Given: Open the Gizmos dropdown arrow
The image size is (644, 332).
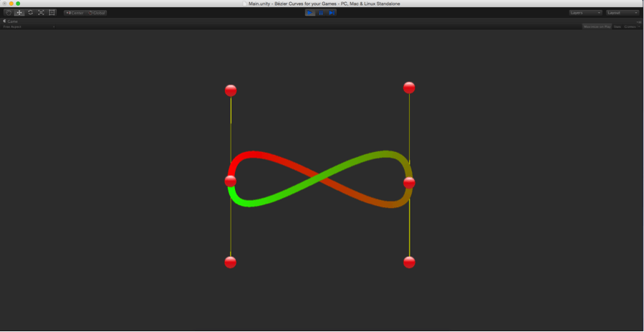Looking at the screenshot, I should point(639,27).
